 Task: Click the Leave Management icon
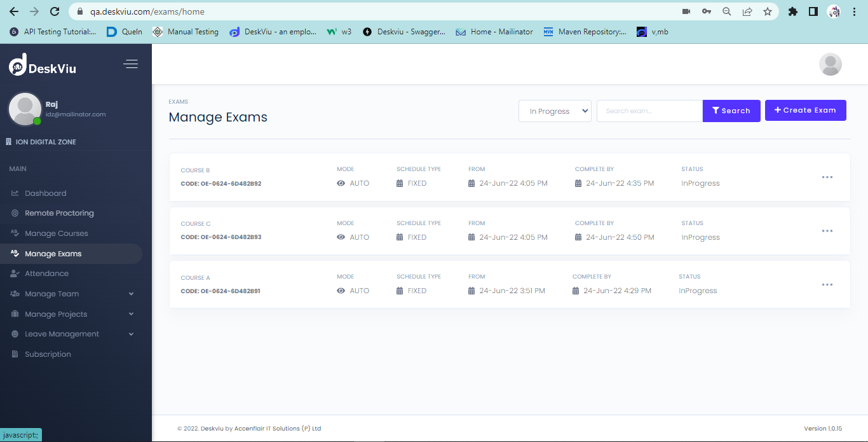tap(15, 334)
